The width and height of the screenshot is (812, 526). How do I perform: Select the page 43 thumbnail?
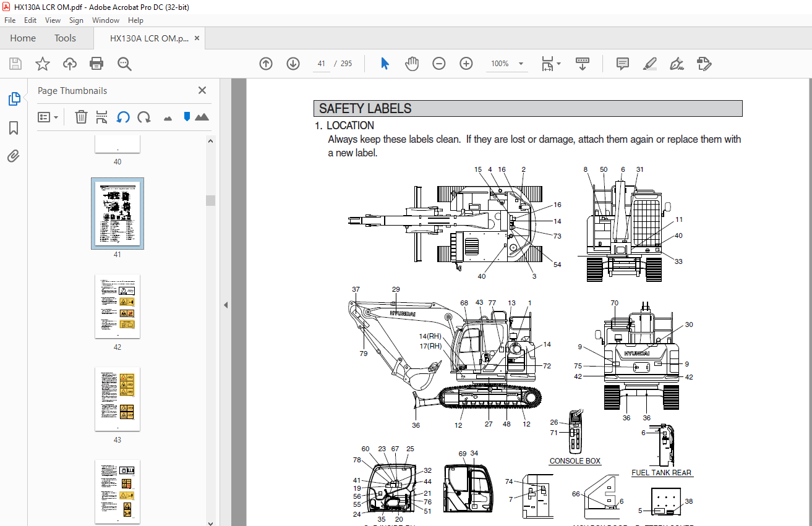point(118,399)
